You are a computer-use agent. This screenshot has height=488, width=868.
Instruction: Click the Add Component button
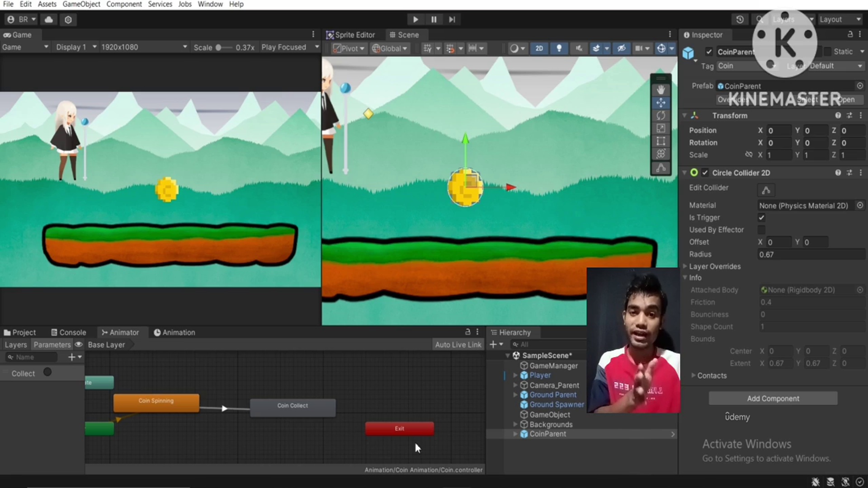(x=773, y=398)
